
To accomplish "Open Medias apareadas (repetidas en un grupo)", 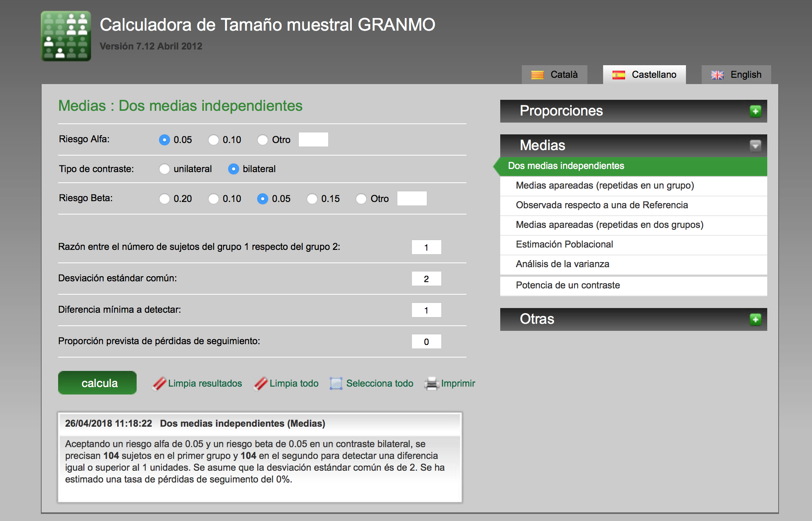I will 605,185.
